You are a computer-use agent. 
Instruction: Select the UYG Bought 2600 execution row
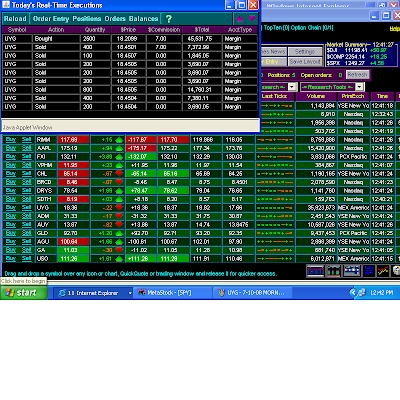[130, 39]
